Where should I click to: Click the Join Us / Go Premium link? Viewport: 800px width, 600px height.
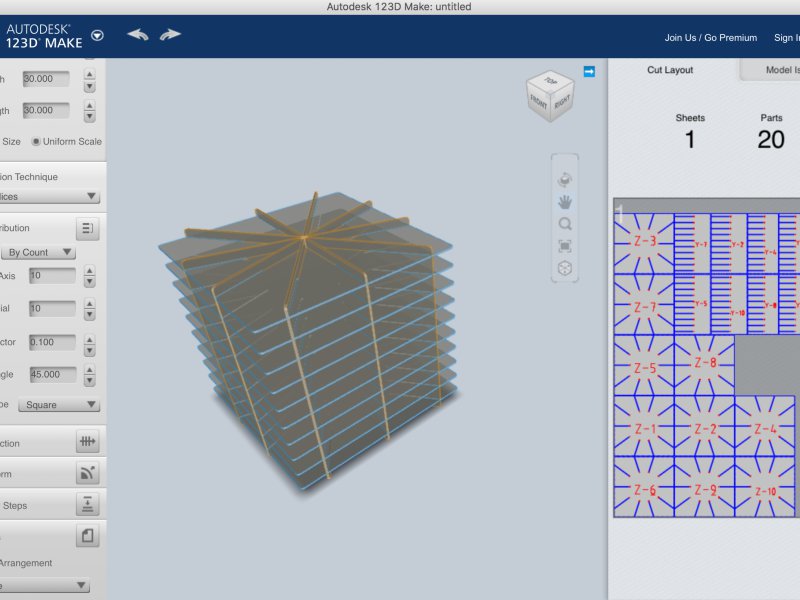[x=710, y=38]
